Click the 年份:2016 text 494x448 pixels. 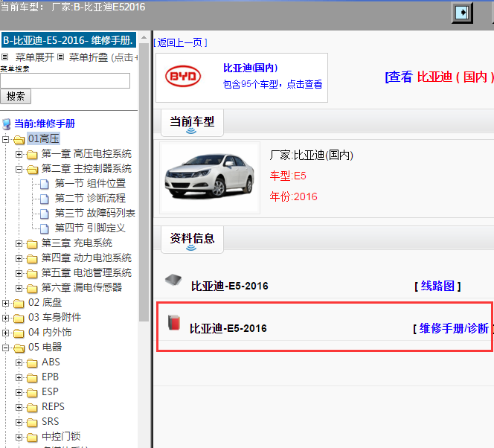coord(294,197)
